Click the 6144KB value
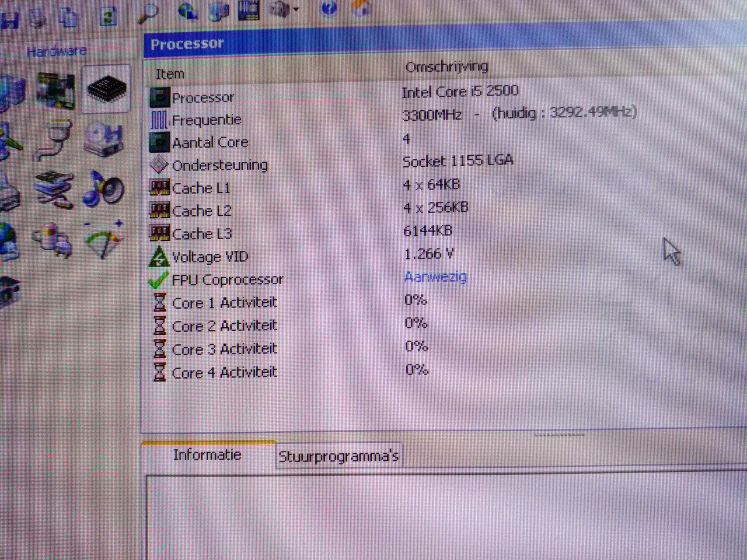Screen dimensions: 747x560 click(x=428, y=231)
